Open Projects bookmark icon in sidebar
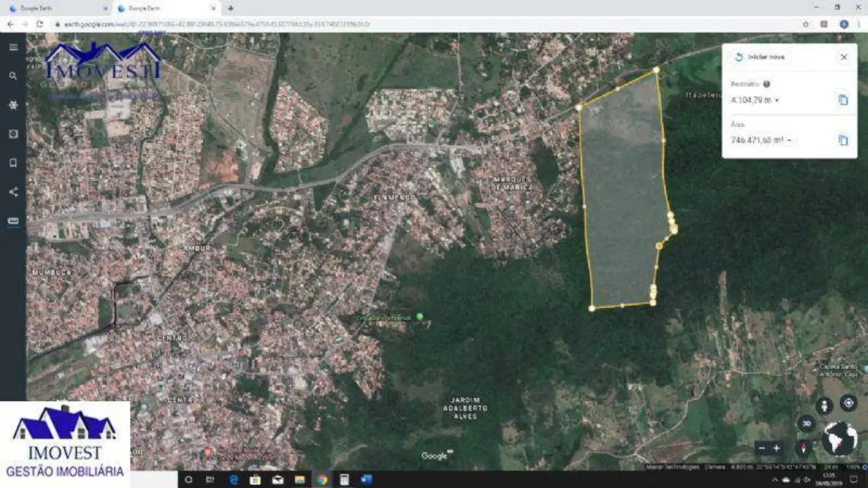This screenshot has width=868, height=488. [14, 163]
